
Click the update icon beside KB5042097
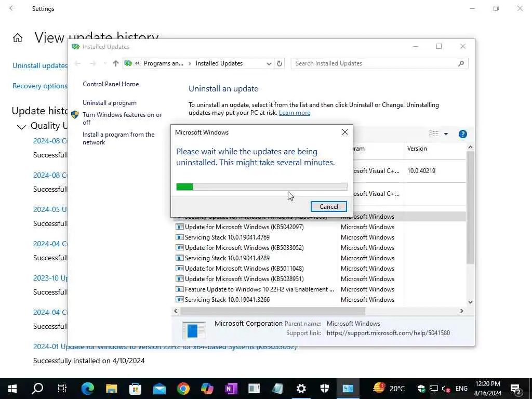click(179, 227)
